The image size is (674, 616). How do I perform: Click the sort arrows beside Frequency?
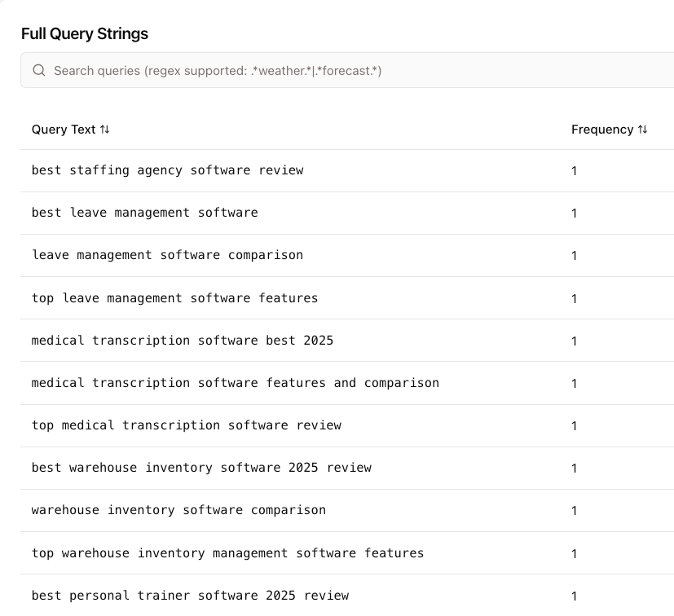(642, 130)
